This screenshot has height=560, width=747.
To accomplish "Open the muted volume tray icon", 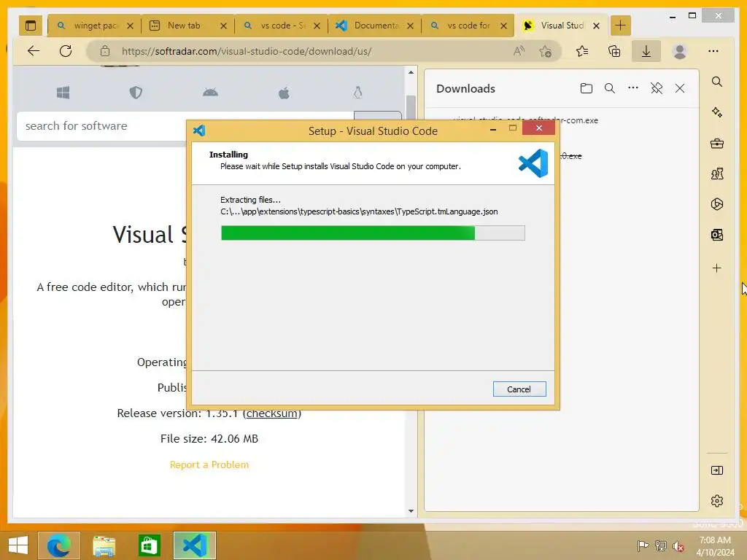I will (x=678, y=546).
